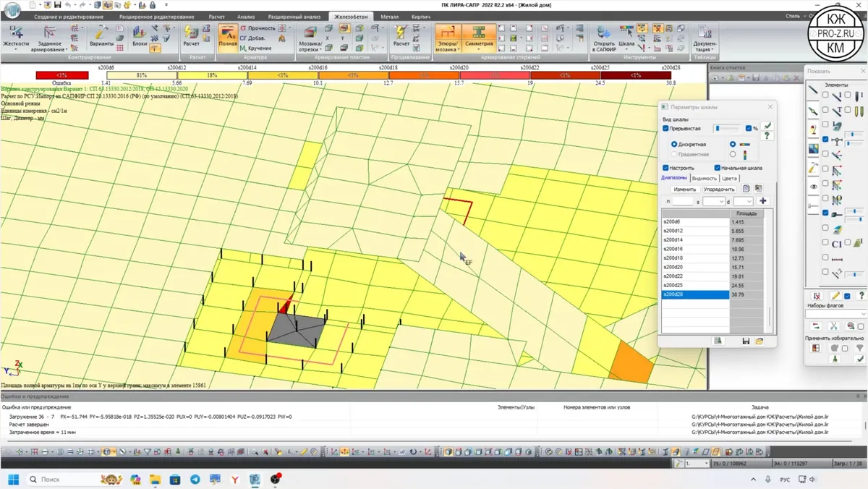Screen dimensions: 868x489
Task: Apply scale with the green checkmark button
Action: pos(767,127)
